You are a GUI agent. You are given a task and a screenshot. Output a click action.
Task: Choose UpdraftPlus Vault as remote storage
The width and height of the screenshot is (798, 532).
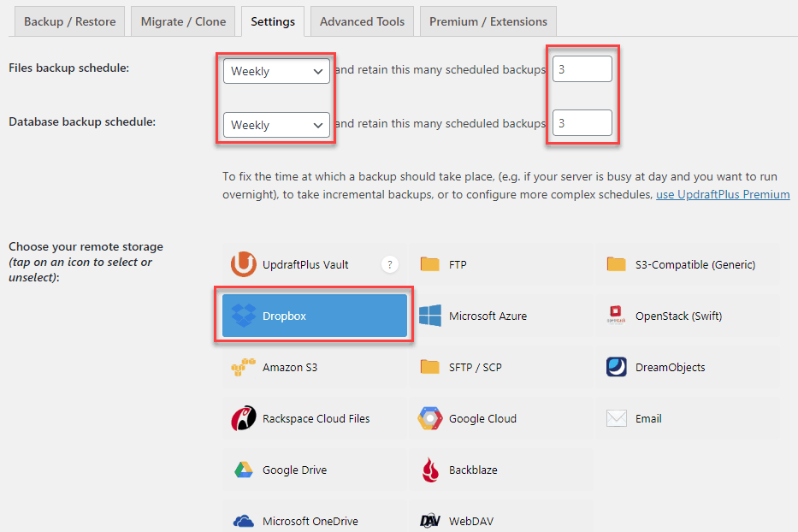pos(315,264)
